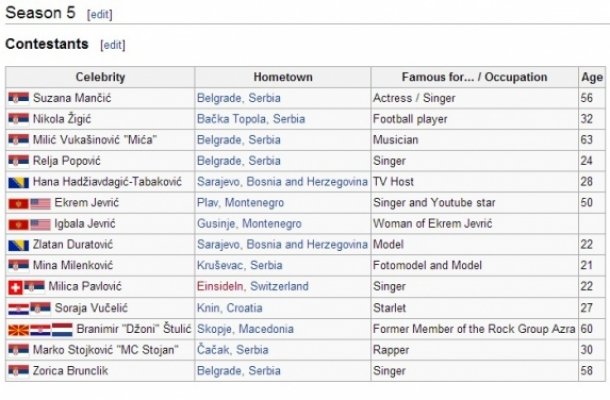Click the Croatian flag beside Soraja Vučelić
Screen dimensions: 610x400
18,308
